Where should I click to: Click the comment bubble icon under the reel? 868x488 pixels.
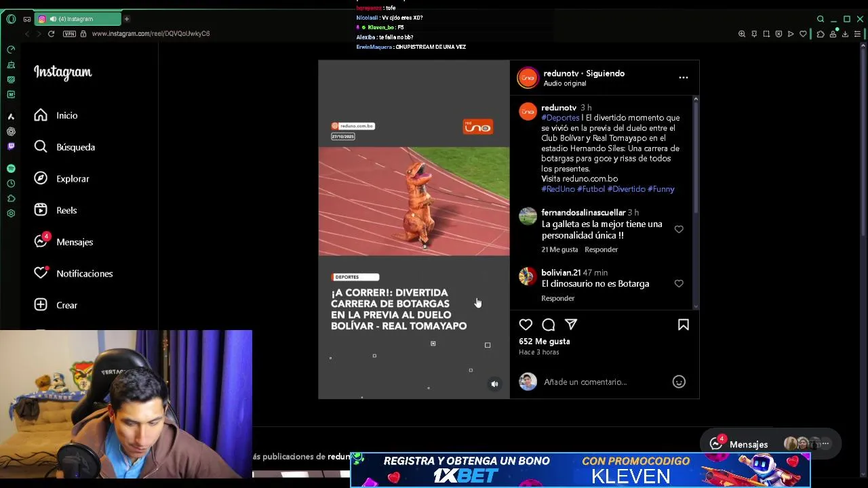(549, 325)
